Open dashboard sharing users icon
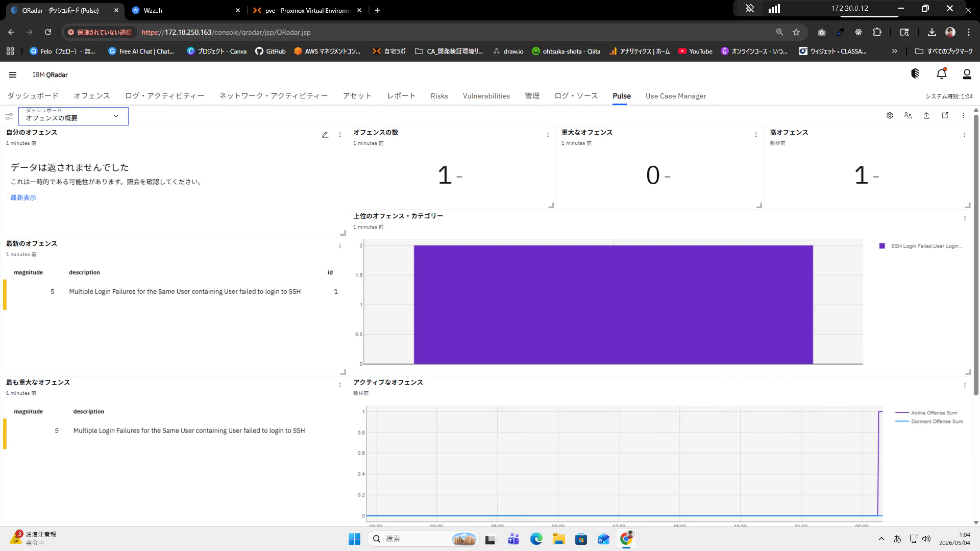Screen dimensions: 980x551 (908, 116)
